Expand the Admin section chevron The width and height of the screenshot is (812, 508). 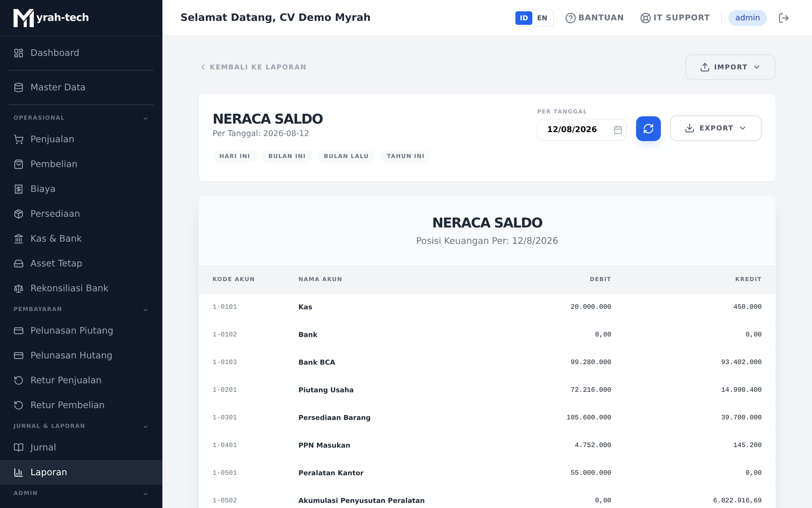[145, 494]
